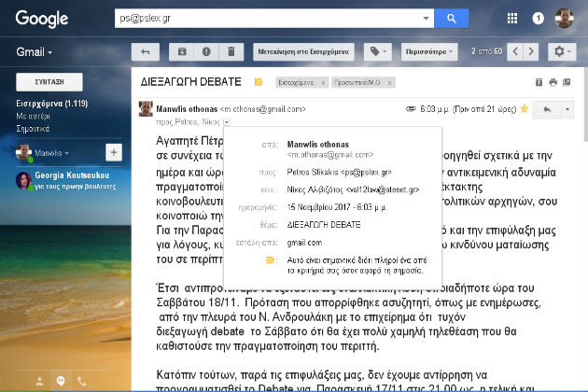588x392 pixels.
Task: Delete this email with trash icon
Action: click(231, 51)
